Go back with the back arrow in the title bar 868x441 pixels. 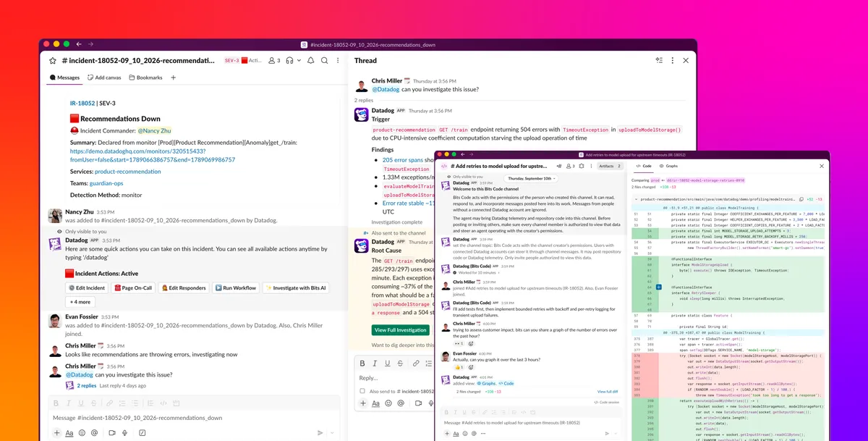[80, 44]
